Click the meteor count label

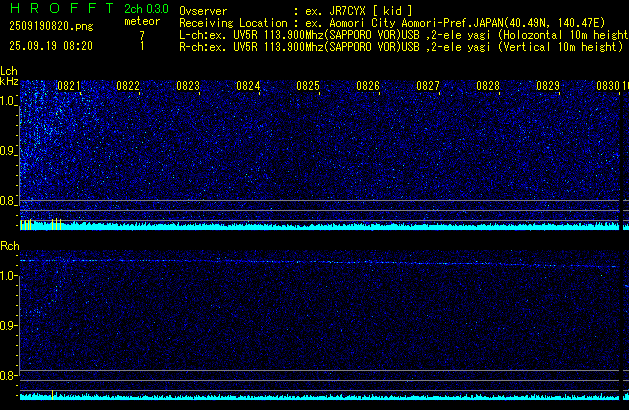141,21
